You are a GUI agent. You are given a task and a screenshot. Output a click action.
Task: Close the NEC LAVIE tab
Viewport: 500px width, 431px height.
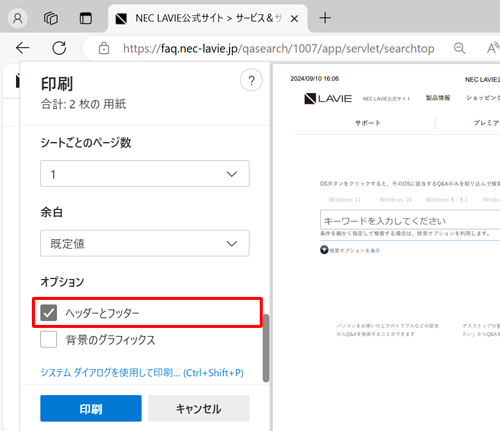pyautogui.click(x=294, y=19)
